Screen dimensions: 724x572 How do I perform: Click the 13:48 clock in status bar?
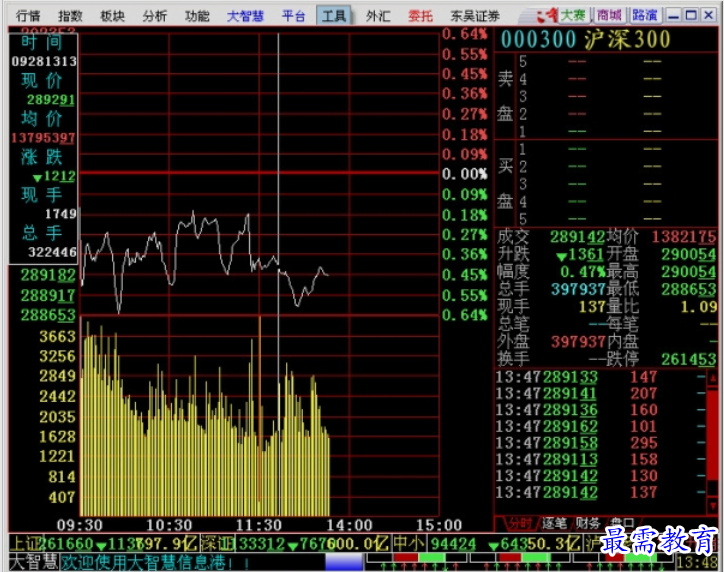click(x=697, y=562)
